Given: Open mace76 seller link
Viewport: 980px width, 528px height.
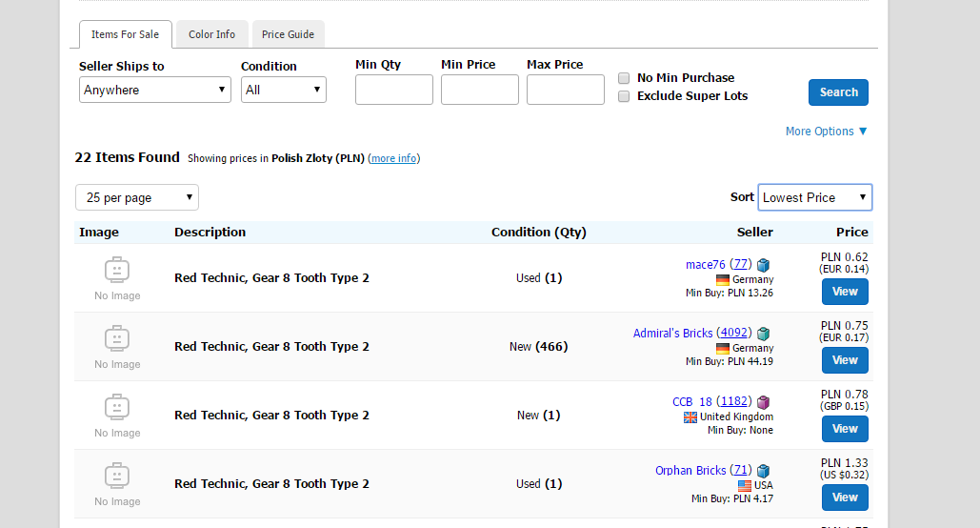Looking at the screenshot, I should tap(705, 265).
